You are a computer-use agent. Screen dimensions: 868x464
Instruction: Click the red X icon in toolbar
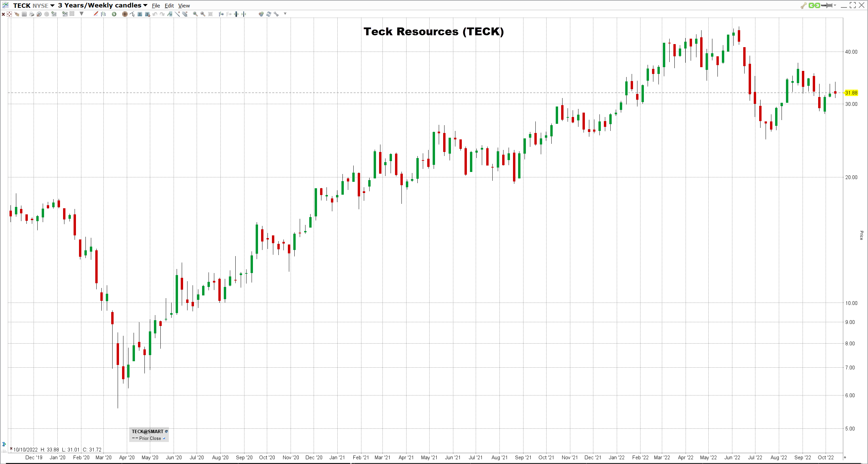[3, 14]
